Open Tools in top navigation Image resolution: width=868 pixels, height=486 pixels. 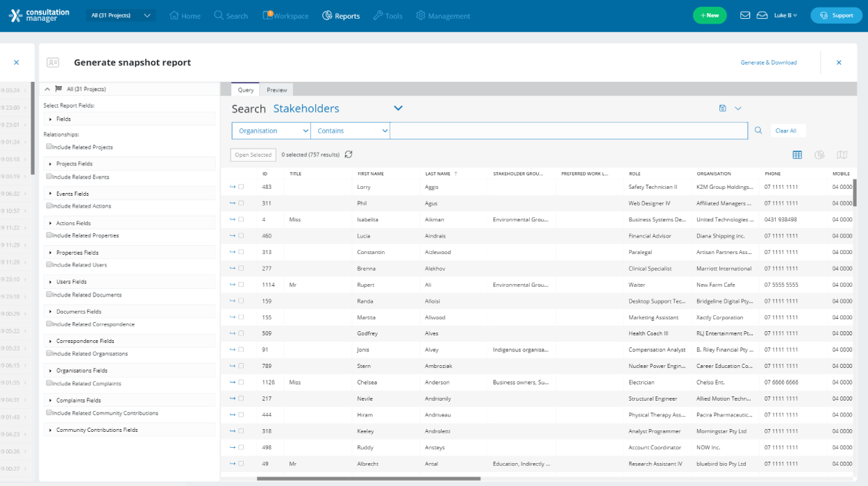click(x=387, y=15)
